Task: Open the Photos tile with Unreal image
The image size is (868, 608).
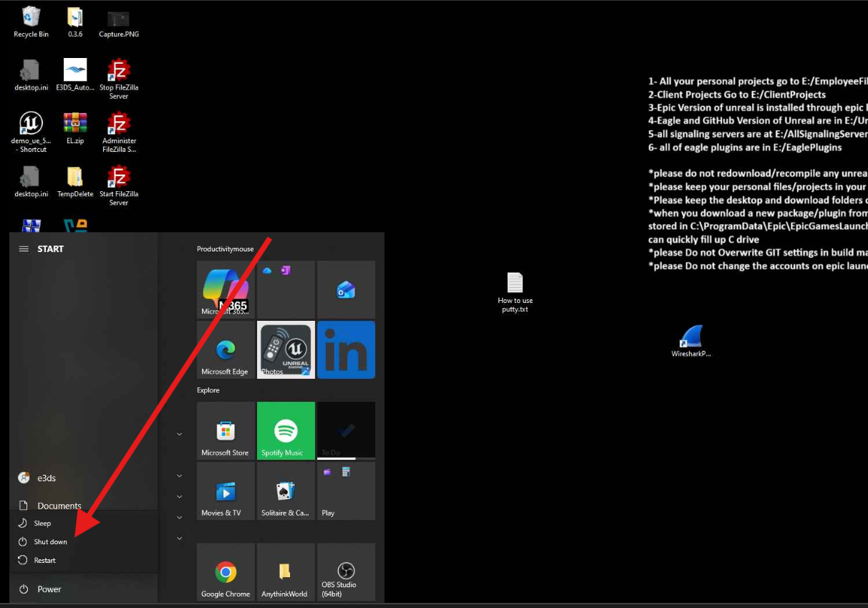Action: click(x=286, y=349)
